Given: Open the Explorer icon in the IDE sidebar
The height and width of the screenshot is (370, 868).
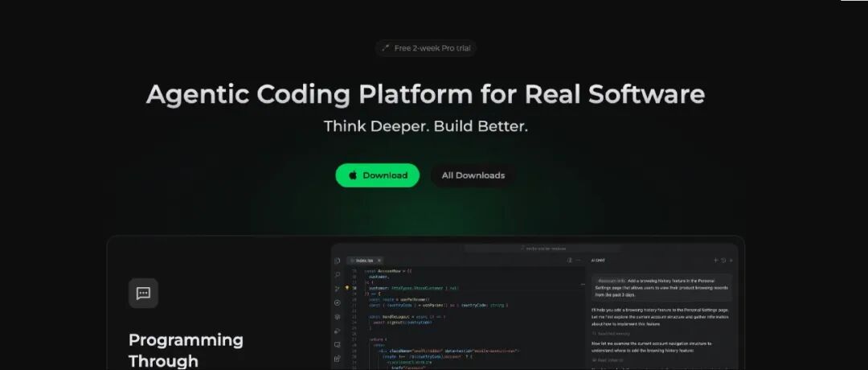Looking at the screenshot, I should [337, 261].
